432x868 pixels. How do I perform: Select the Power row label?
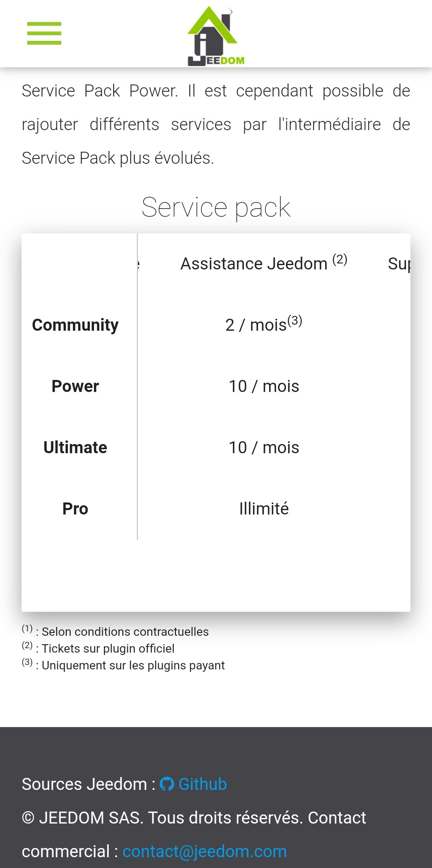pos(75,386)
